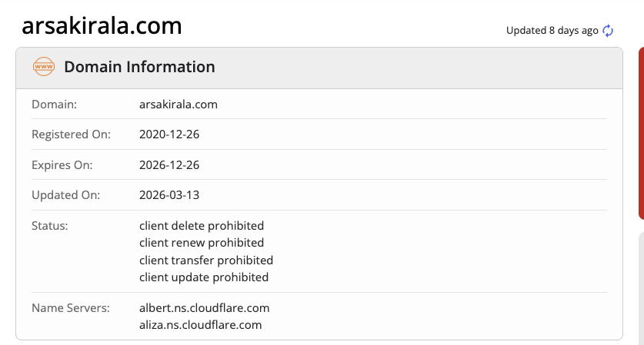The height and width of the screenshot is (345, 644).
Task: Click the Updated 8 days ago text
Action: click(x=552, y=31)
